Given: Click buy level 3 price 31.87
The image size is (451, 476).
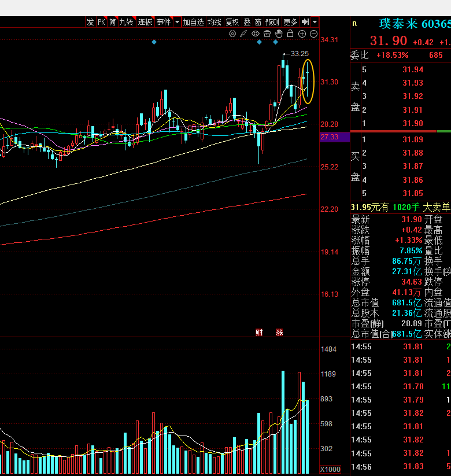Looking at the screenshot, I should [413, 166].
